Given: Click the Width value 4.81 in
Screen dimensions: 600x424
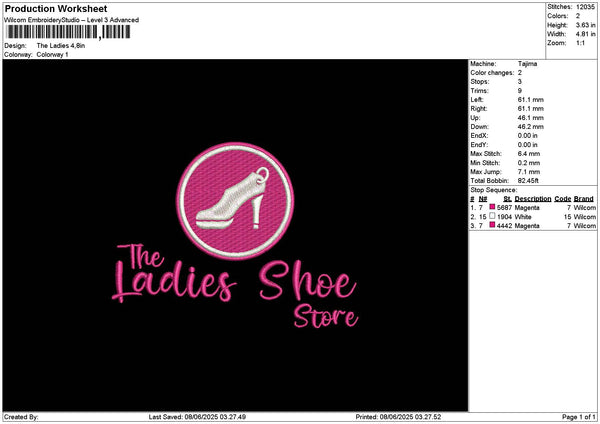Looking at the screenshot, I should [585, 34].
